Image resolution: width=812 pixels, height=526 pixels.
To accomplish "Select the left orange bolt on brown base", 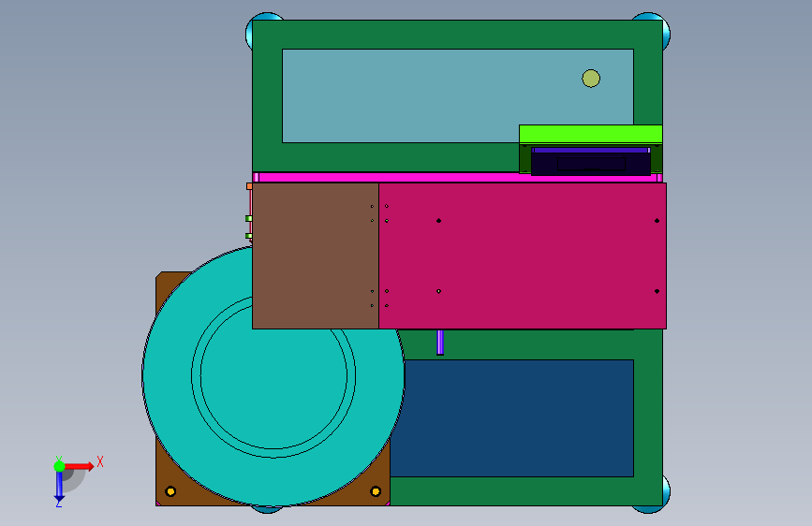I will (x=170, y=491).
